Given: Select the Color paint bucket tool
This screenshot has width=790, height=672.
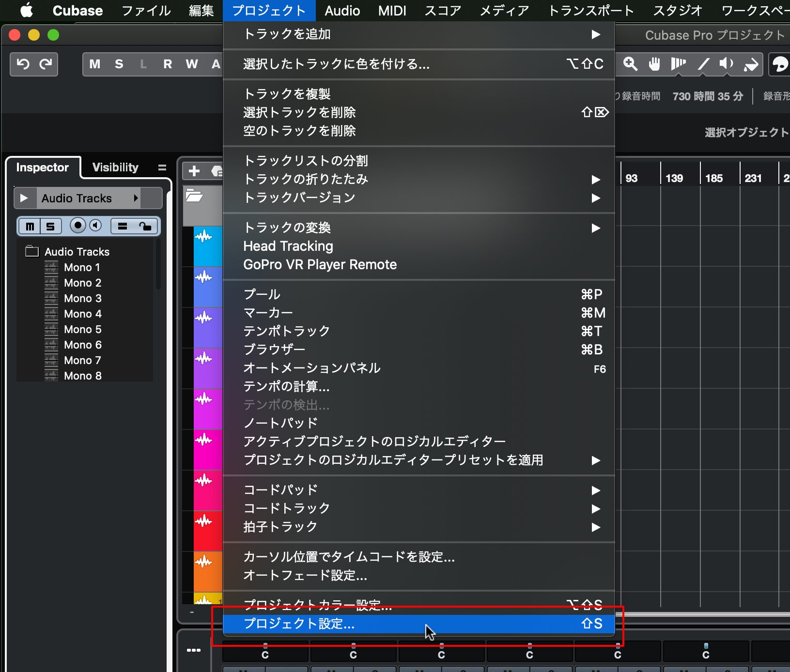Looking at the screenshot, I should (751, 64).
